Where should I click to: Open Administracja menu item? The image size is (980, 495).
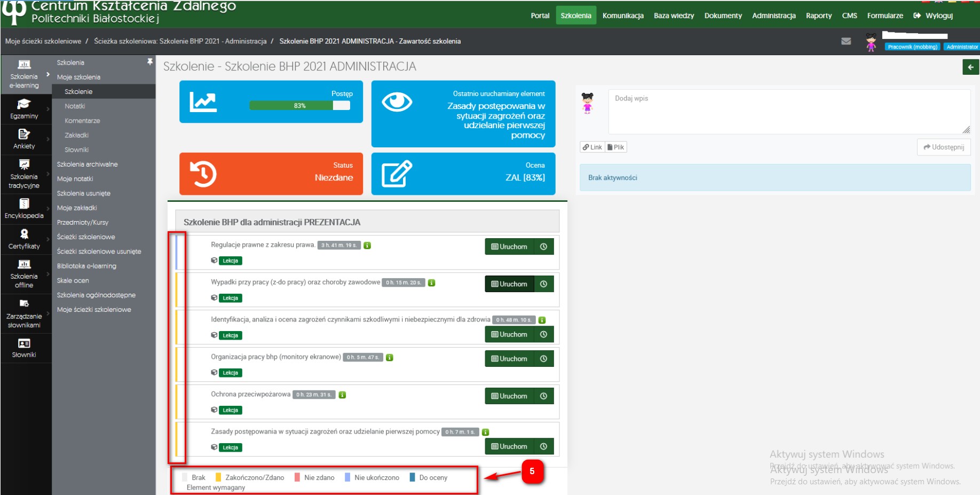pyautogui.click(x=774, y=15)
